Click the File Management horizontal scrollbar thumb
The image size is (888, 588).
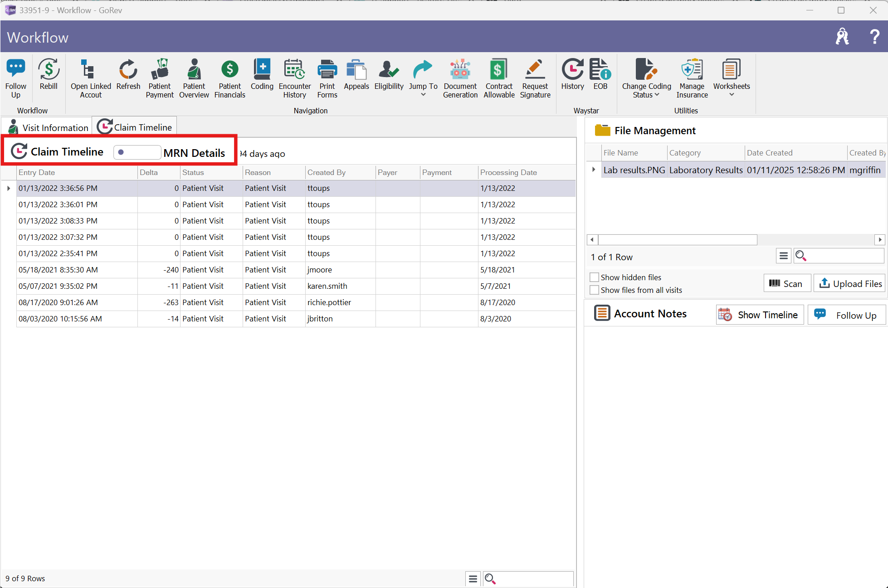coord(678,239)
